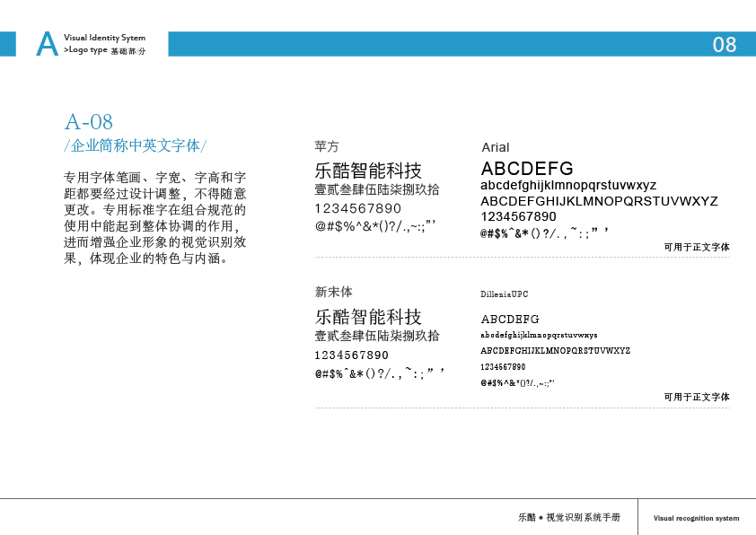756x535 pixels.
Task: Click '乐酷智能科技' under 苹方
Action: tap(368, 171)
